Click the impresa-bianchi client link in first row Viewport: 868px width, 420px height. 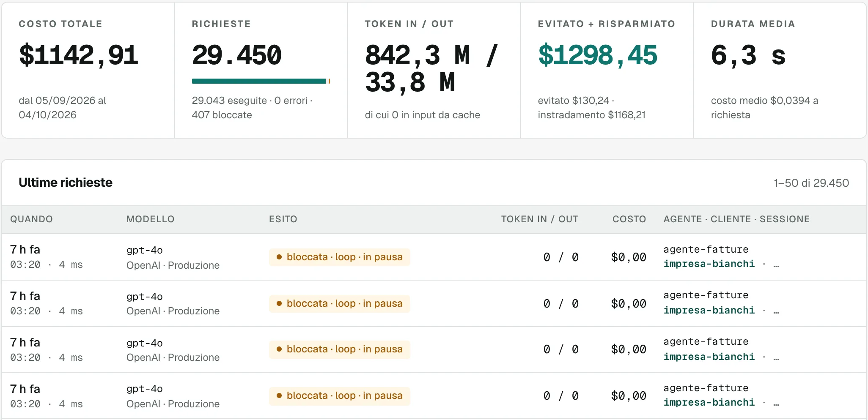pyautogui.click(x=709, y=264)
